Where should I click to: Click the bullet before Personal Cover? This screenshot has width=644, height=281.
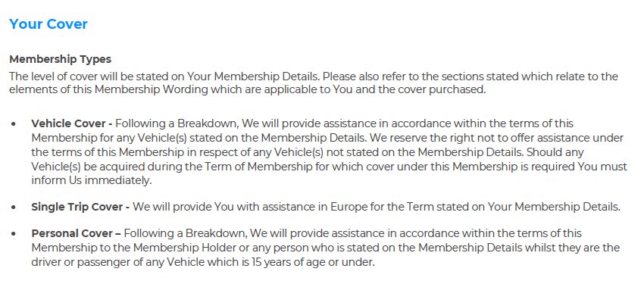point(14,234)
